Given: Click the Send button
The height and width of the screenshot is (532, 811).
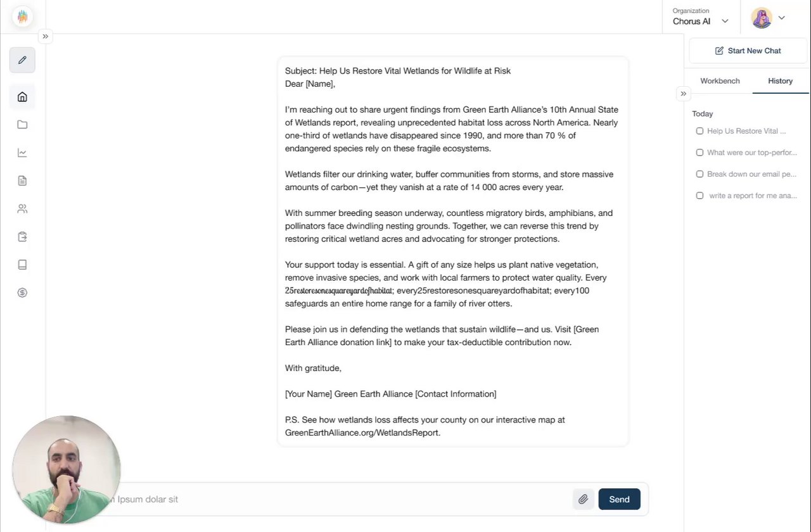Looking at the screenshot, I should [619, 499].
